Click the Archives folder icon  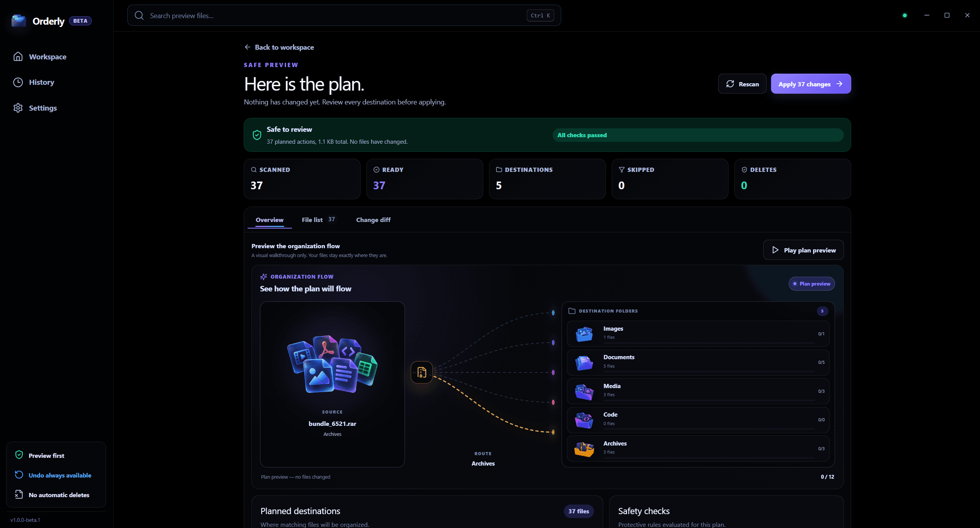(584, 449)
